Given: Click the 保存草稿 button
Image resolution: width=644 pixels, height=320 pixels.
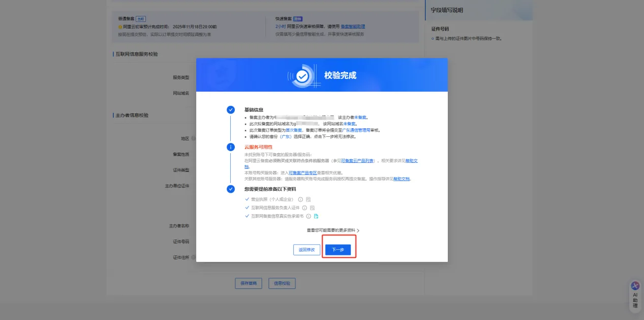Looking at the screenshot, I should click(248, 283).
